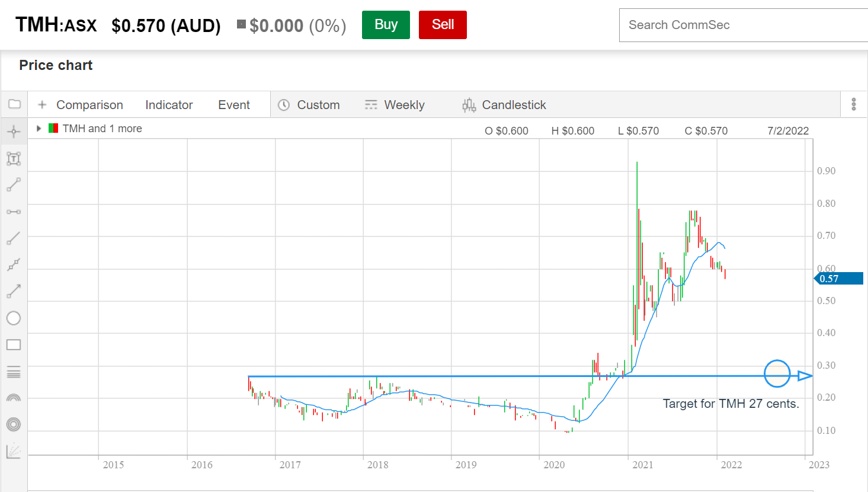Click the red Sell button
Viewport: 868px width, 492px height.
click(x=443, y=25)
